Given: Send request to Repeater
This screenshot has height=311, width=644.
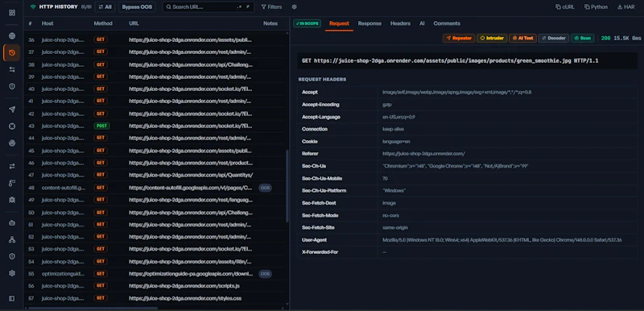Looking at the screenshot, I should coord(459,38).
